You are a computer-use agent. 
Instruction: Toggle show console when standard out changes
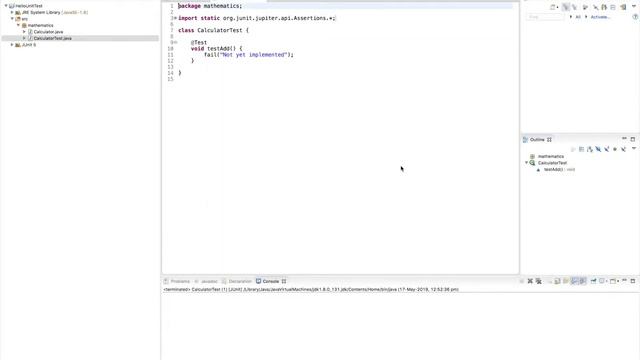[x=574, y=281]
